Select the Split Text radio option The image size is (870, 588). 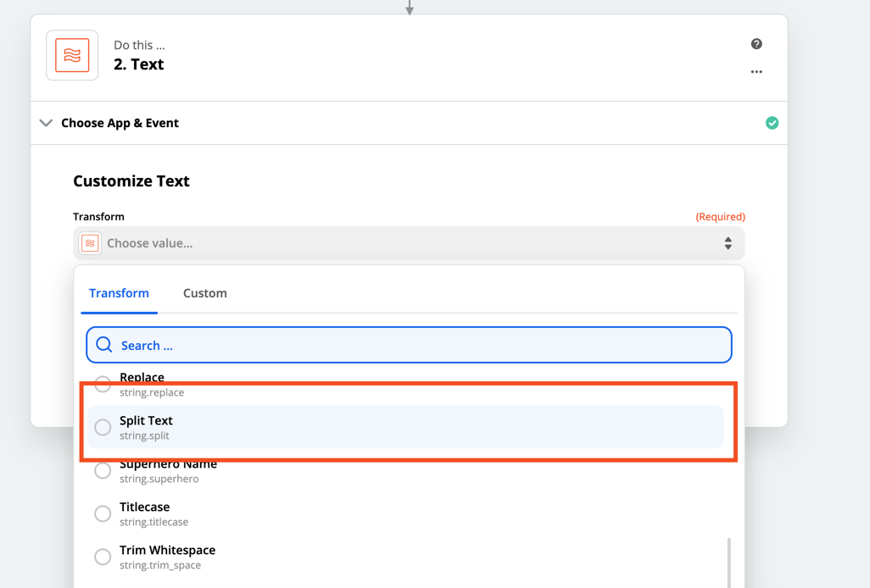pos(103,427)
